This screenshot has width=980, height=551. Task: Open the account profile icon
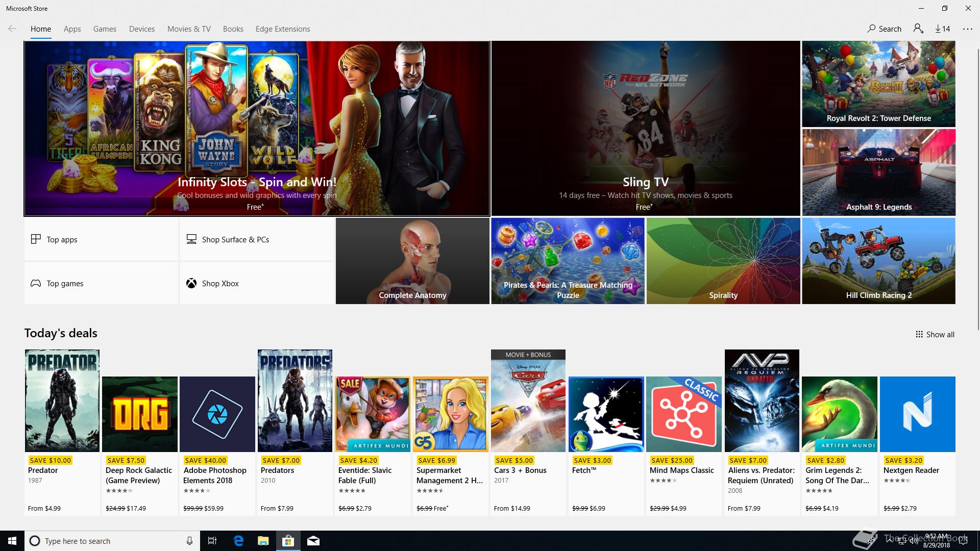(x=918, y=29)
